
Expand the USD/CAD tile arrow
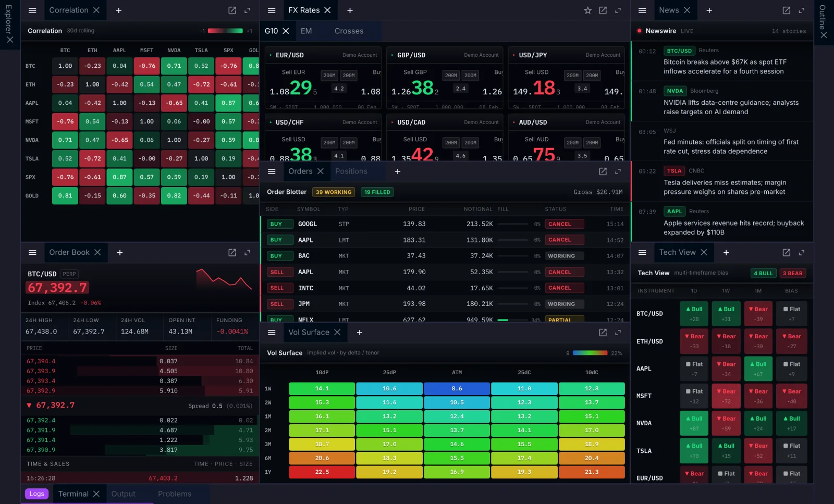[392, 122]
